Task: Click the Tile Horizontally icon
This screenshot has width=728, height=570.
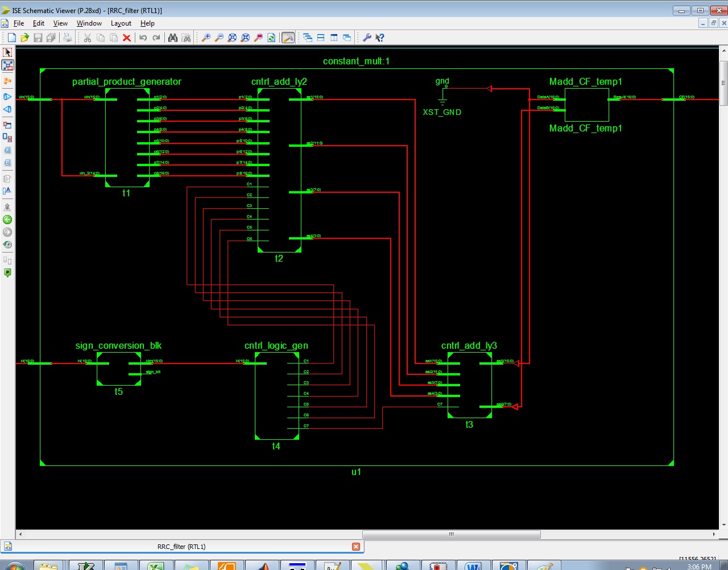Action: coord(321,38)
